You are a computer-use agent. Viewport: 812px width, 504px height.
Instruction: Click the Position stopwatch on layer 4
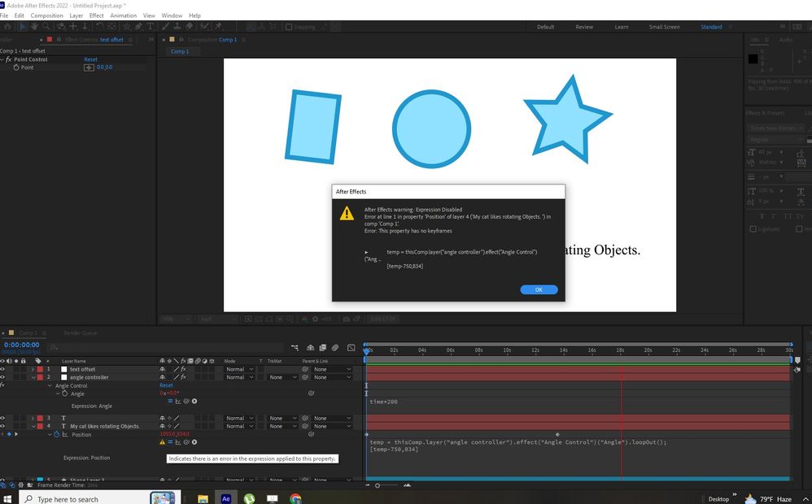(x=57, y=434)
